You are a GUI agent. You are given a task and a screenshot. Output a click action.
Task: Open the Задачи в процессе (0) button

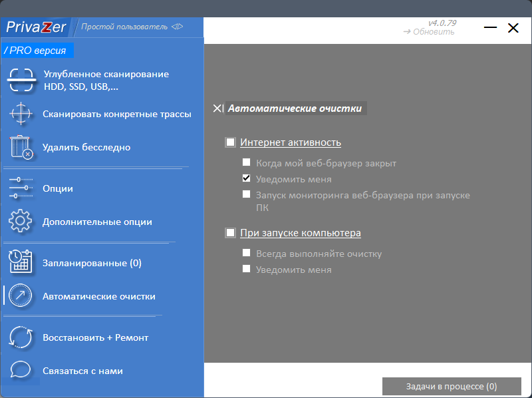pyautogui.click(x=452, y=387)
